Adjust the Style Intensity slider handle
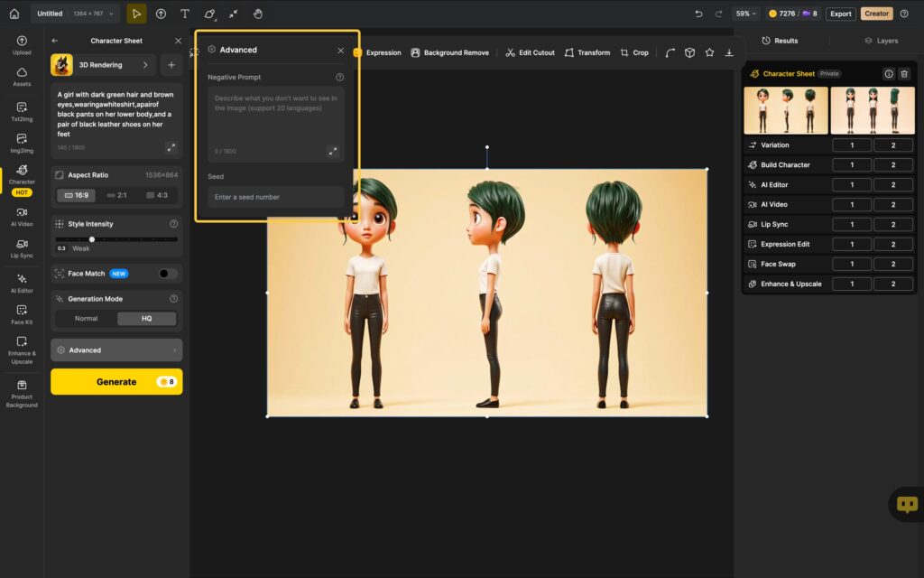 pyautogui.click(x=92, y=239)
